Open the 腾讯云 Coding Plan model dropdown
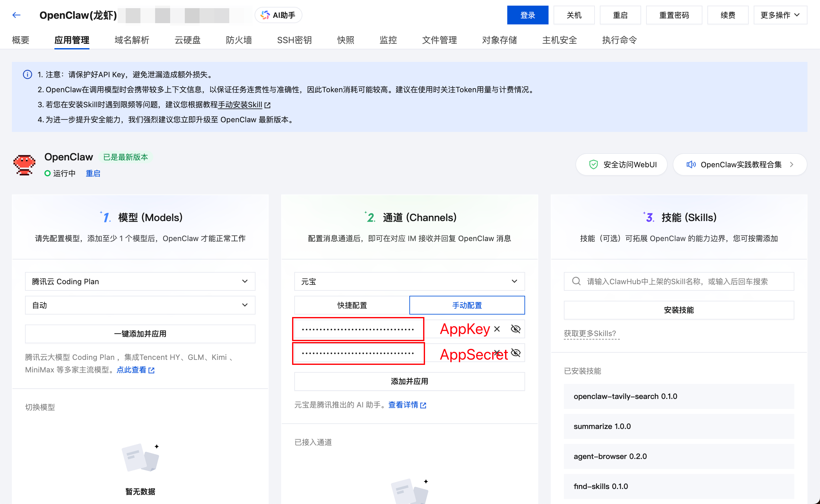 (x=140, y=281)
